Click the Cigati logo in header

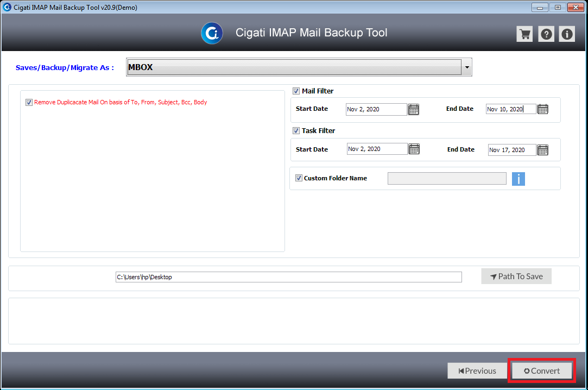pyautogui.click(x=212, y=33)
